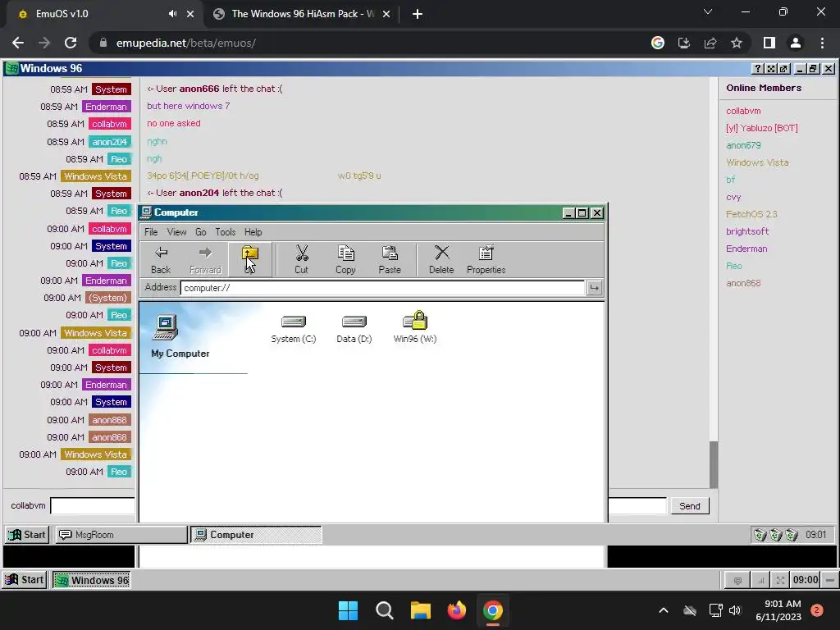This screenshot has height=630, width=840.
Task: Open Properties from the Computer toolbar
Action: 486,259
